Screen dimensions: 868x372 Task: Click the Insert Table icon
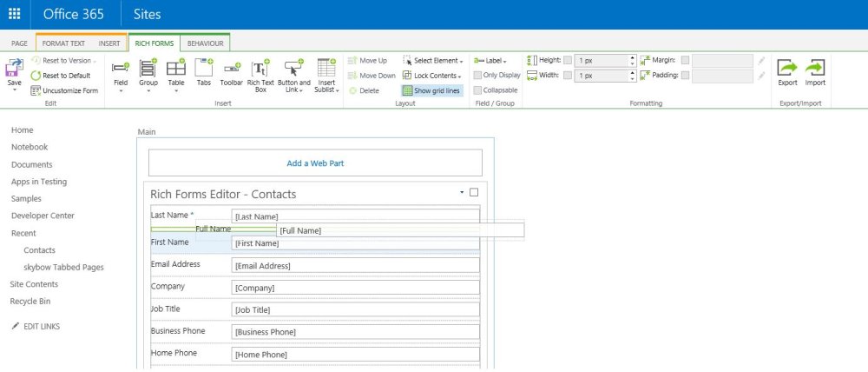pos(176,68)
